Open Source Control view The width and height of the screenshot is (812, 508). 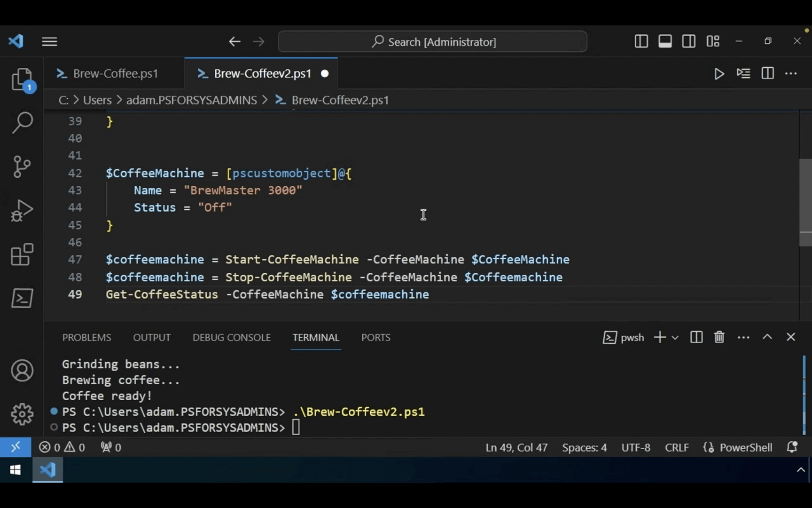22,167
